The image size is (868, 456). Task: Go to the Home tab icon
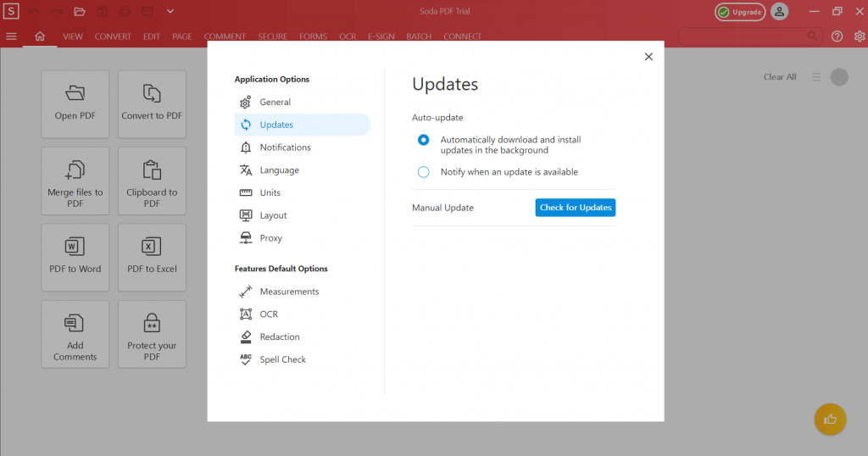tap(40, 36)
